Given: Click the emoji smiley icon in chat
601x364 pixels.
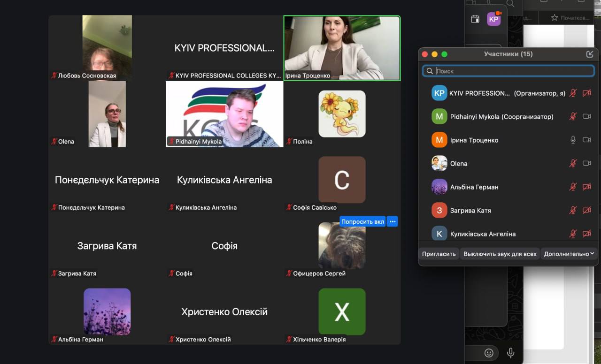Looking at the screenshot, I should click(x=489, y=353).
